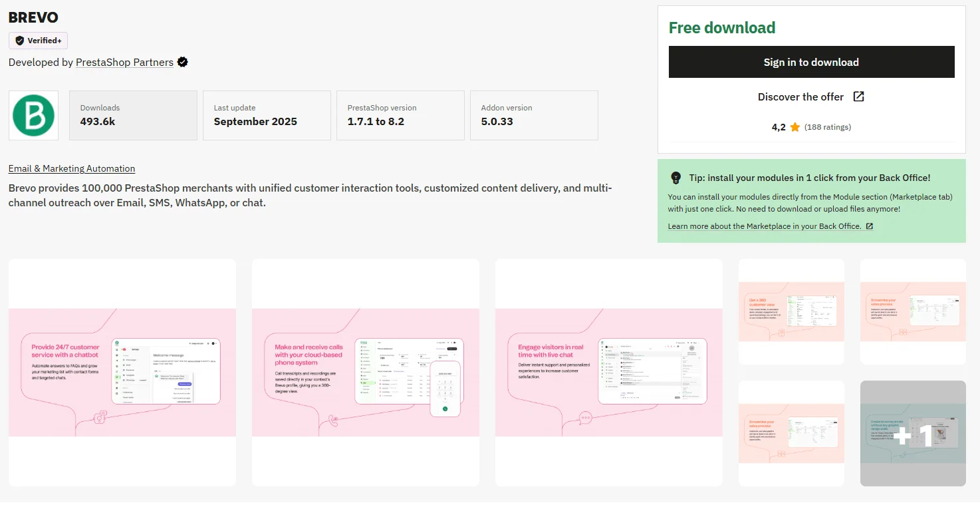Screen dimensions: 980x513
Task: Click the external link icon after Learn more link
Action: [x=870, y=226]
